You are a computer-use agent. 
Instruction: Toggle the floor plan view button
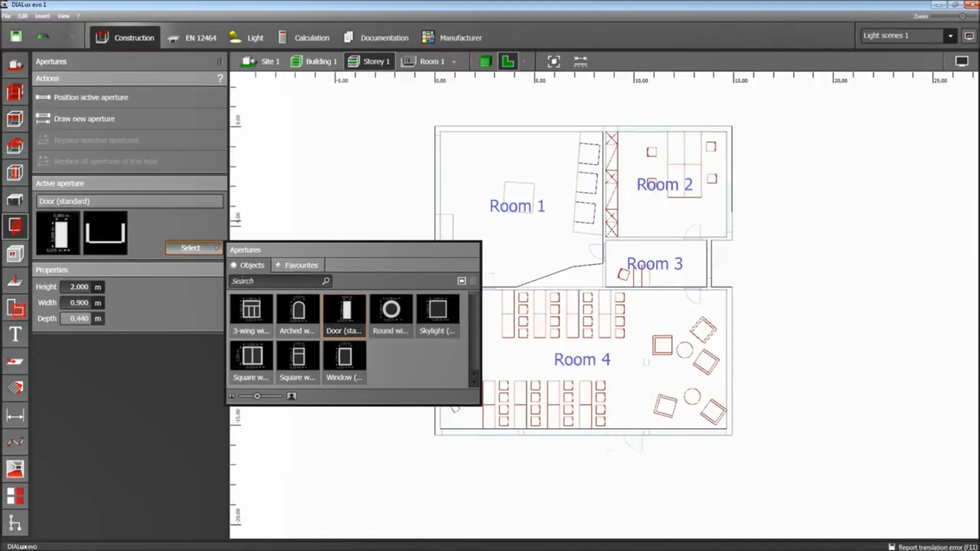(x=508, y=62)
